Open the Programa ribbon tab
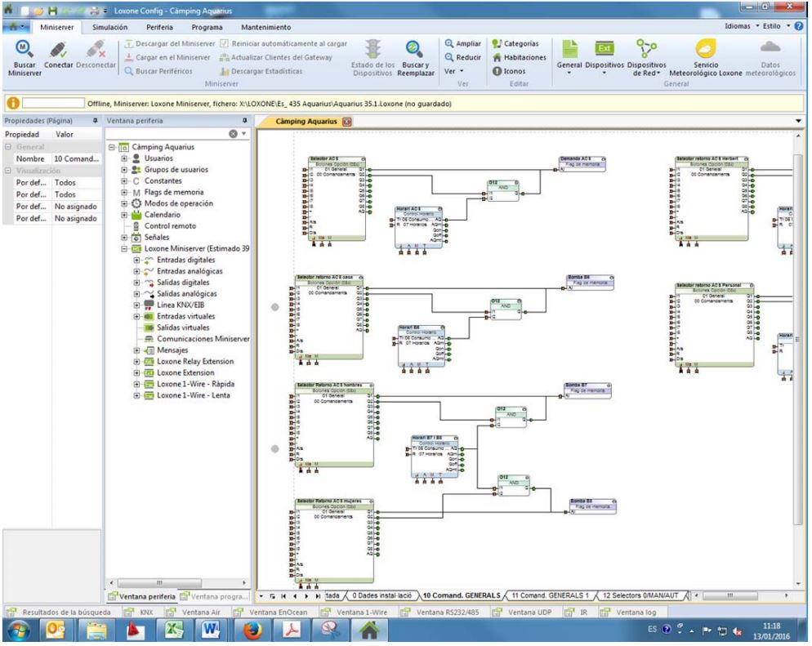 (207, 27)
